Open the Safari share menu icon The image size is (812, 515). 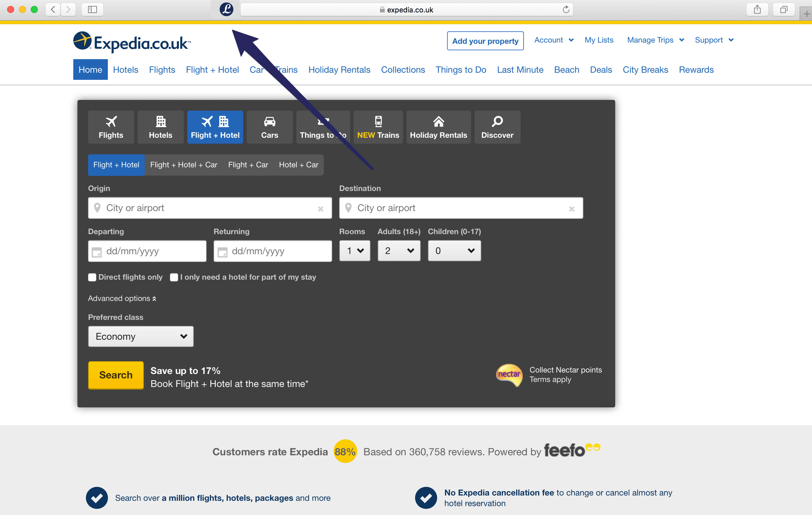tap(757, 9)
